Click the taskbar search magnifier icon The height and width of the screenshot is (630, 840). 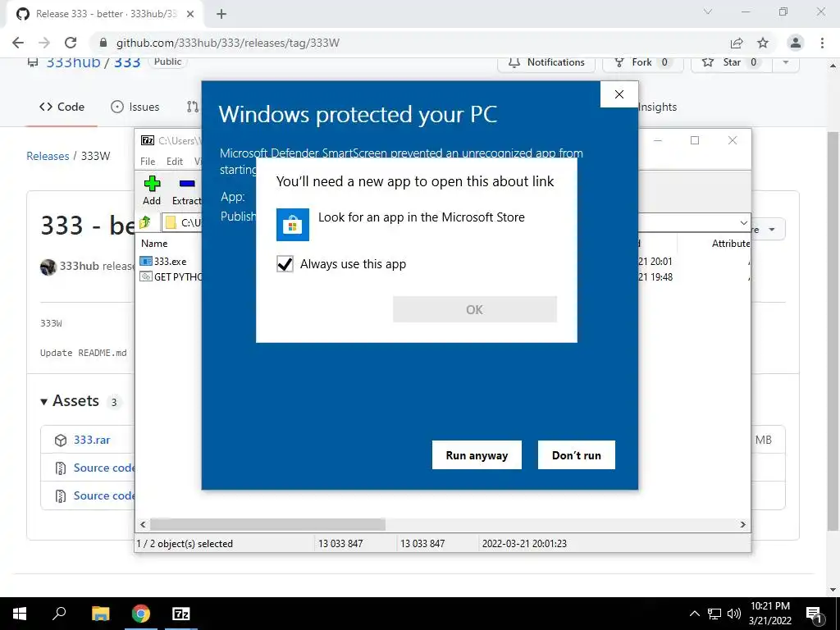59,614
